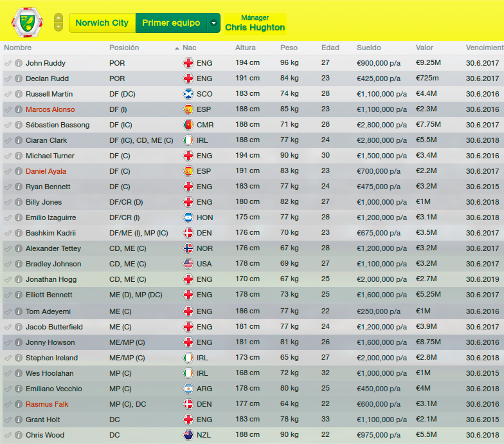The height and width of the screenshot is (444, 504).
Task: Sort by the Nac column header
Action: point(189,48)
